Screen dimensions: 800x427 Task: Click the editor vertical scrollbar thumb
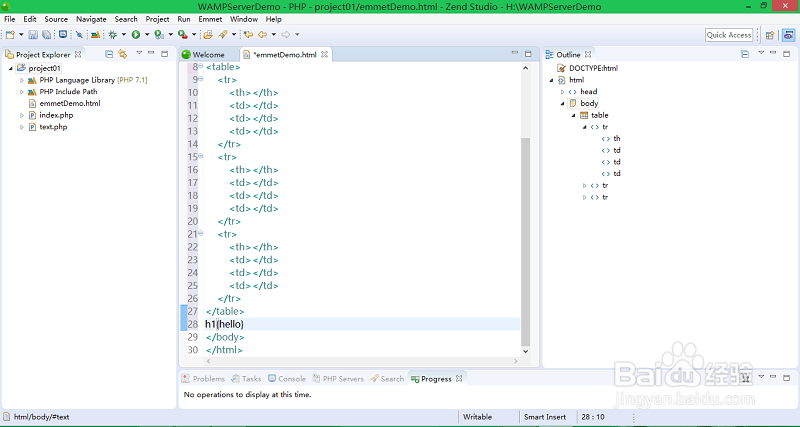[x=526, y=242]
